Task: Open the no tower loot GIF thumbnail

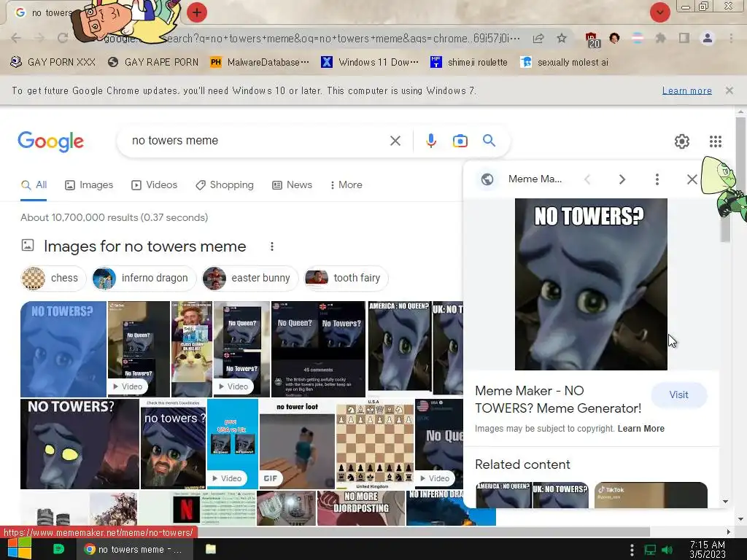Action: (x=298, y=444)
